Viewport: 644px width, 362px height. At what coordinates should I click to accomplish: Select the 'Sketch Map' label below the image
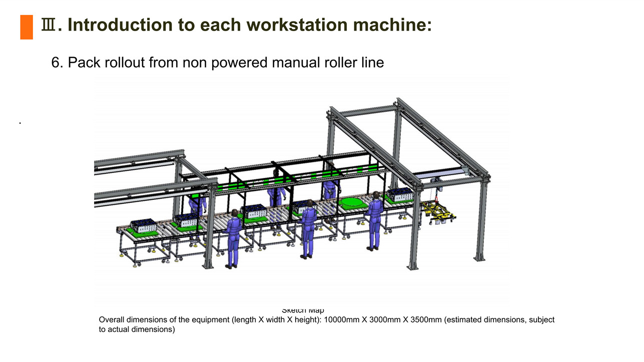click(303, 310)
